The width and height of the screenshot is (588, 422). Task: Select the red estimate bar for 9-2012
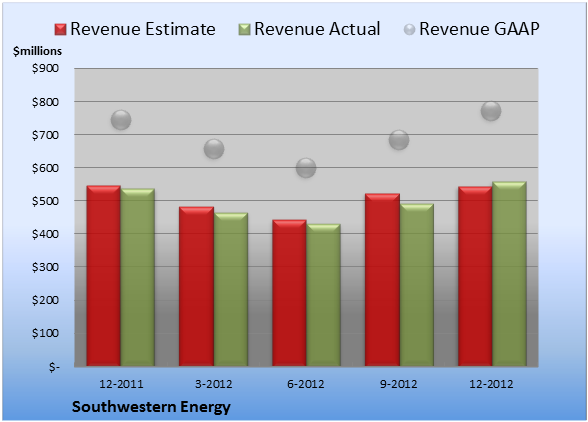tap(382, 280)
